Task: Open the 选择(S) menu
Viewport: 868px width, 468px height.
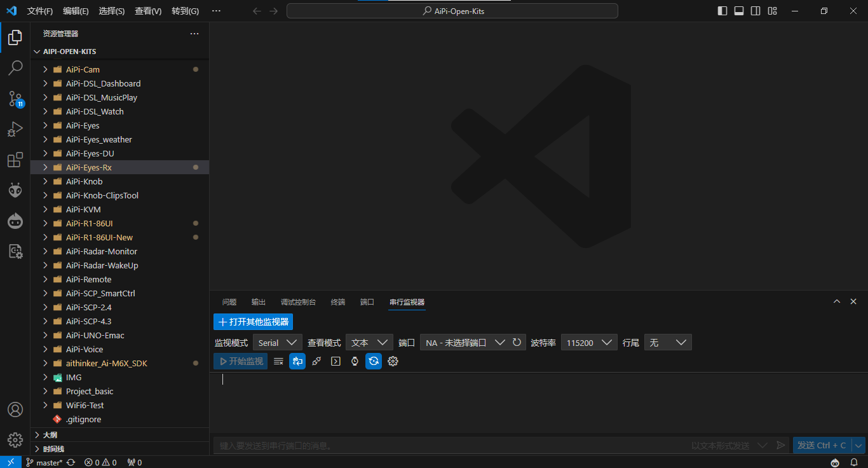Action: (112, 11)
